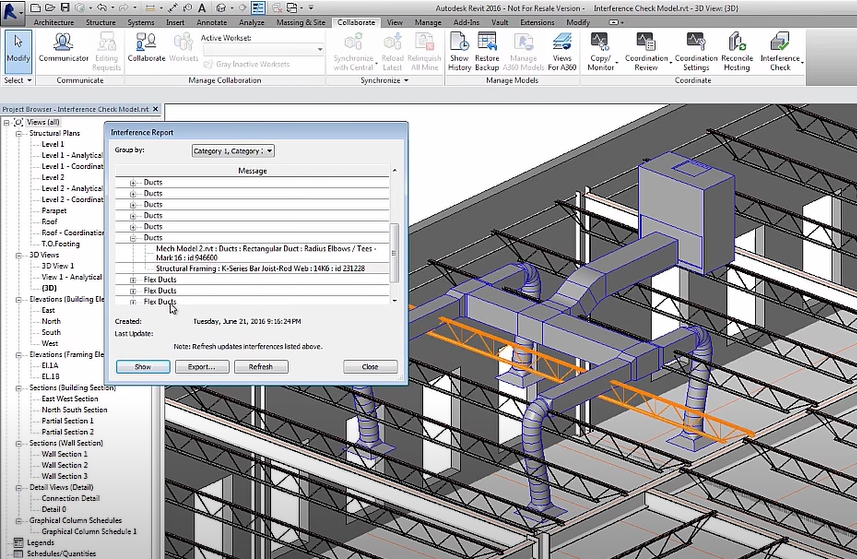The height and width of the screenshot is (559, 857).
Task: Collapse the 3D Views tree node
Action: click(19, 255)
